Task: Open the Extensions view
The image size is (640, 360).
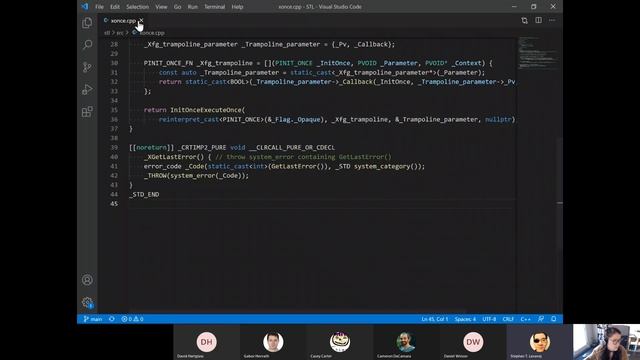Action: point(87,112)
